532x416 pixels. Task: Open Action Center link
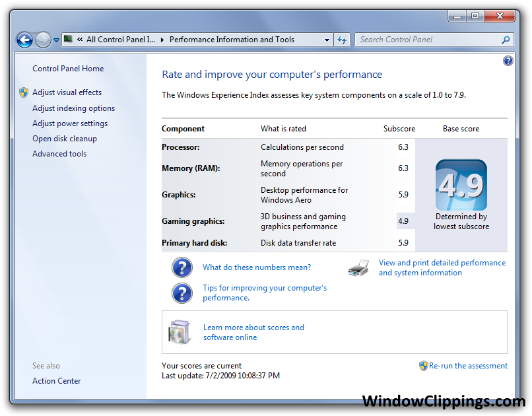click(56, 381)
